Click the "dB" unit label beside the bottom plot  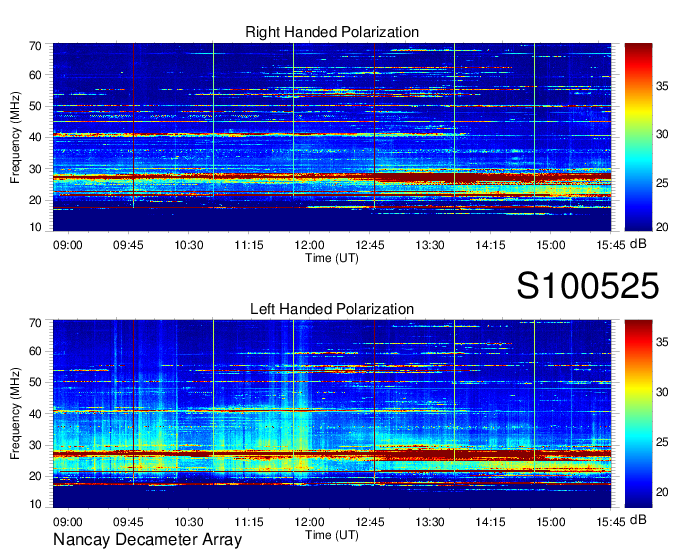pos(638,520)
